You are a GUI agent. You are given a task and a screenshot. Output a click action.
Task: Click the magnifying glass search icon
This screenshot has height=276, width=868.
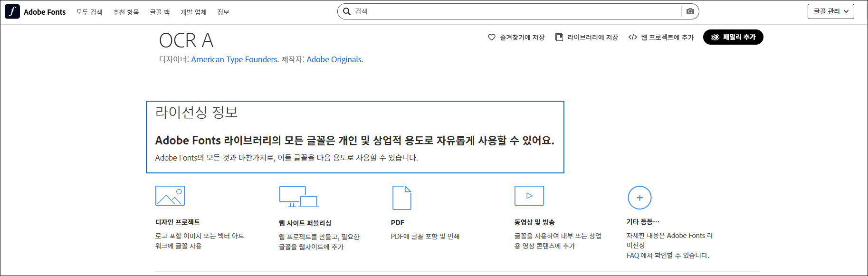347,11
